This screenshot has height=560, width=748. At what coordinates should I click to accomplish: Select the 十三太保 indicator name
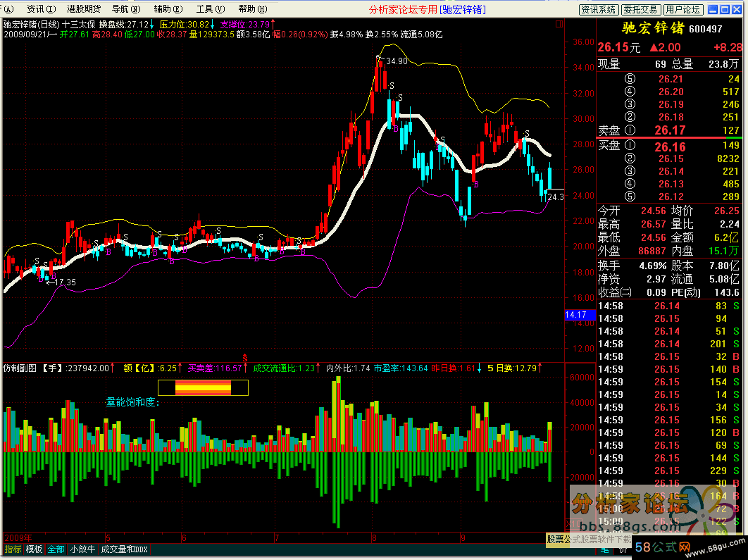click(78, 25)
